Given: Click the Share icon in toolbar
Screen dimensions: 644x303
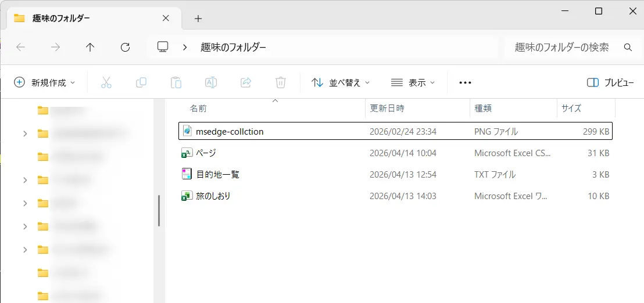Looking at the screenshot, I should click(x=246, y=82).
